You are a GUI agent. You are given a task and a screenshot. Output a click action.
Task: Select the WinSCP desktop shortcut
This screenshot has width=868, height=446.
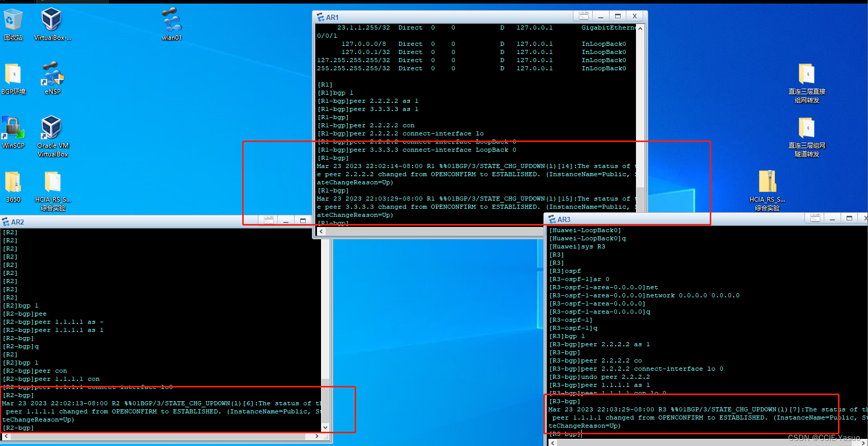pyautogui.click(x=13, y=132)
